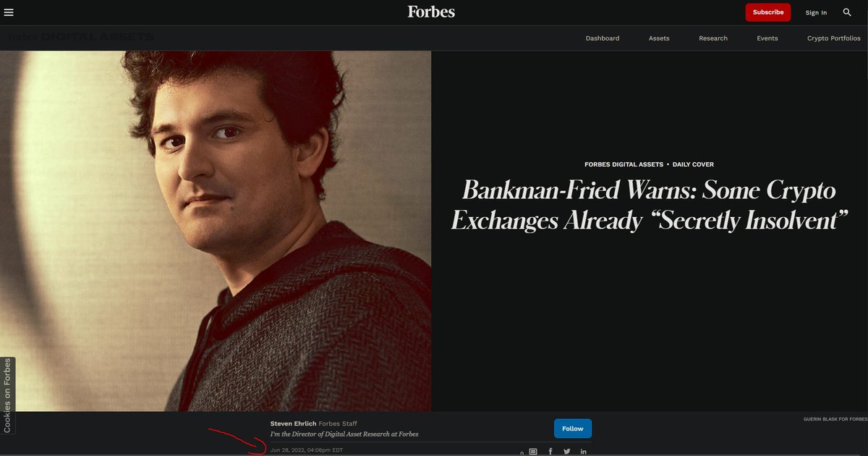868x456 pixels.
Task: Open the Dashboard tab
Action: [x=603, y=38]
